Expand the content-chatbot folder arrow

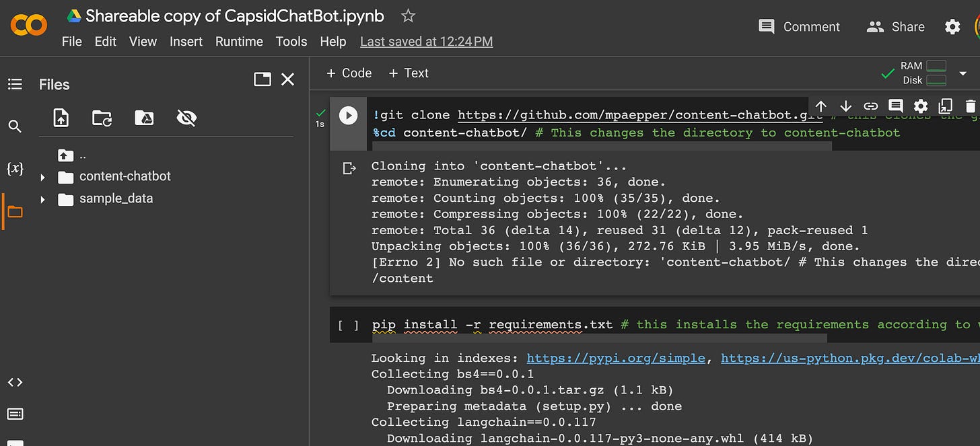click(42, 177)
